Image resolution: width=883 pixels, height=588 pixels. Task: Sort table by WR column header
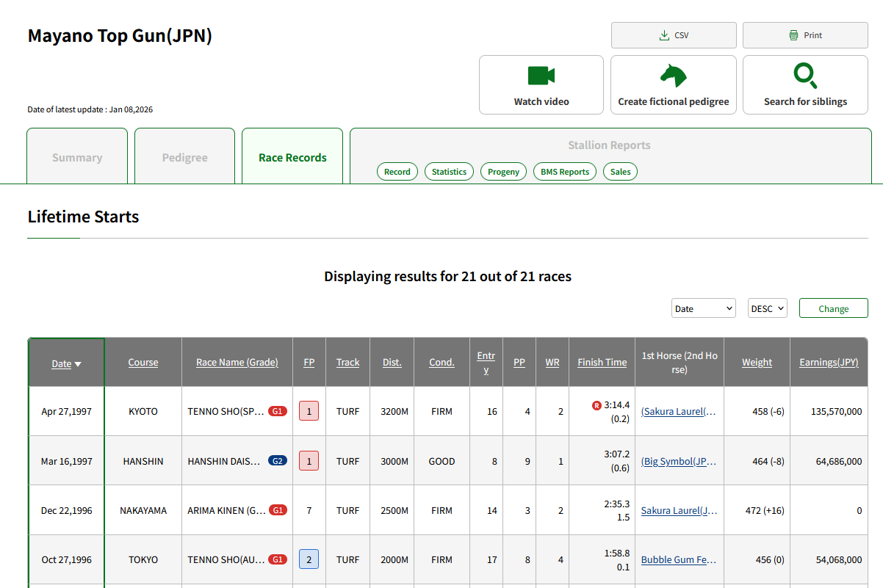click(x=552, y=362)
